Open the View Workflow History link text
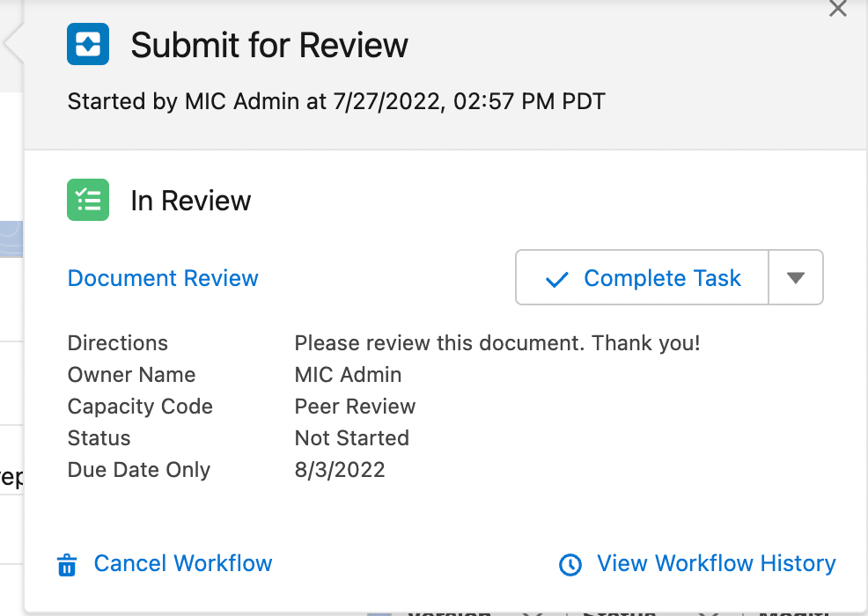The image size is (868, 616). [x=716, y=563]
